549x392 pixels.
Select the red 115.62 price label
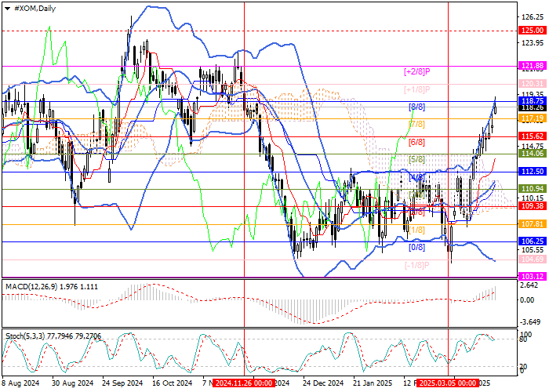pos(533,136)
